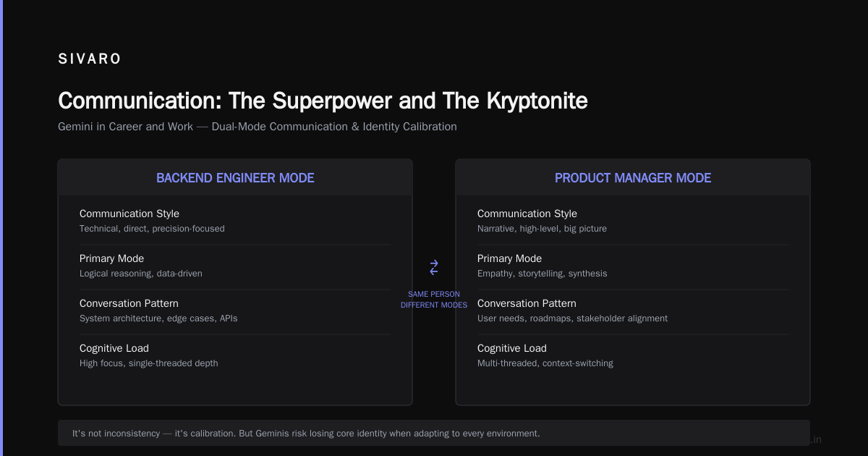
Task: Select Conversation Pattern row in Product Manager card
Action: click(x=633, y=311)
